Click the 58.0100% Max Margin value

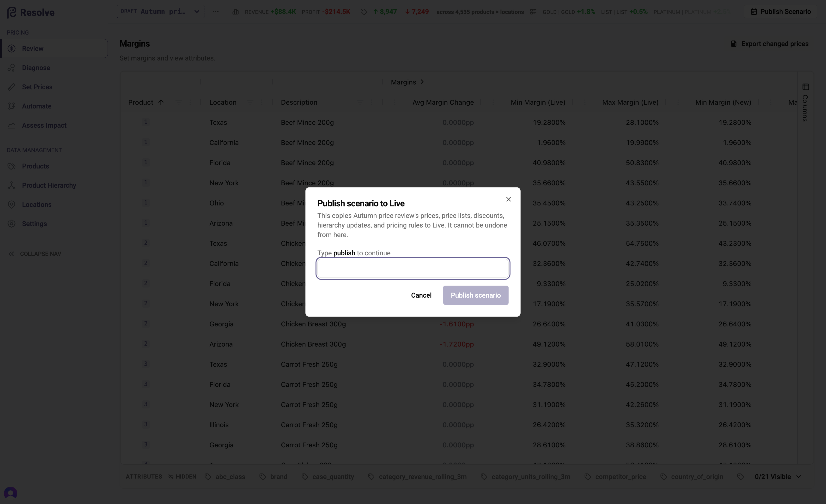(x=642, y=344)
